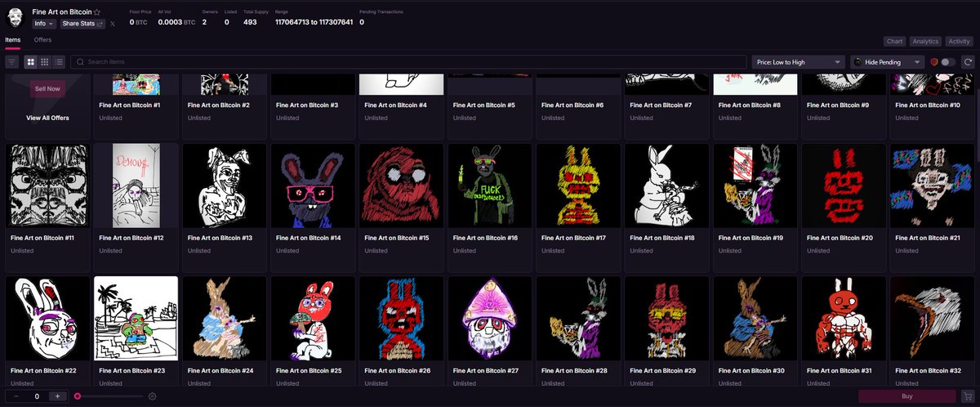The width and height of the screenshot is (980, 407).
Task: Click the title 'Fine Art on Bitcoin #10'
Action: click(928, 105)
